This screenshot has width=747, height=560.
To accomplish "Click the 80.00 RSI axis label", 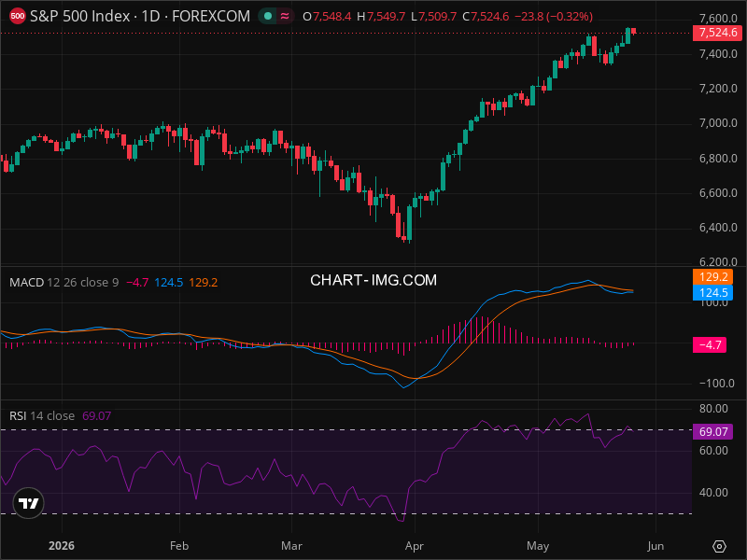I will (x=713, y=409).
